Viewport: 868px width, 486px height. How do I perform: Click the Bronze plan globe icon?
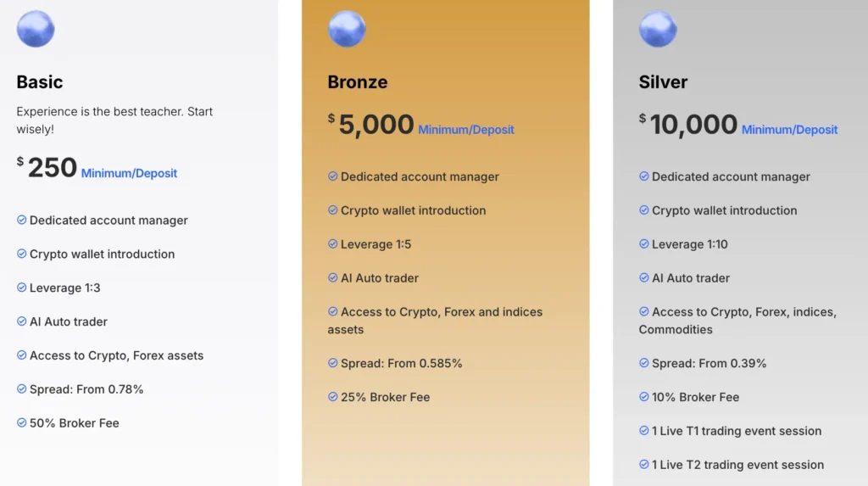[347, 30]
